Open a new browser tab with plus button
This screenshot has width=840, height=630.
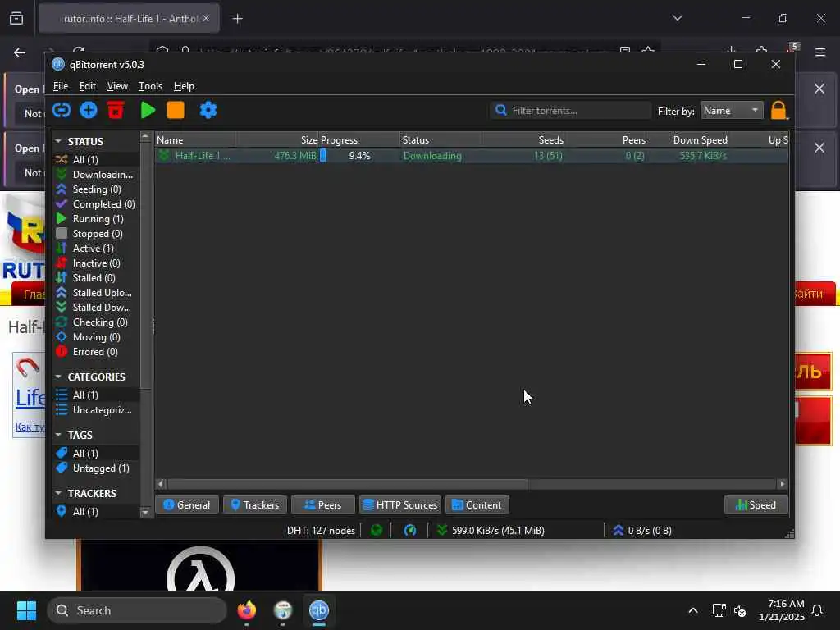[237, 19]
